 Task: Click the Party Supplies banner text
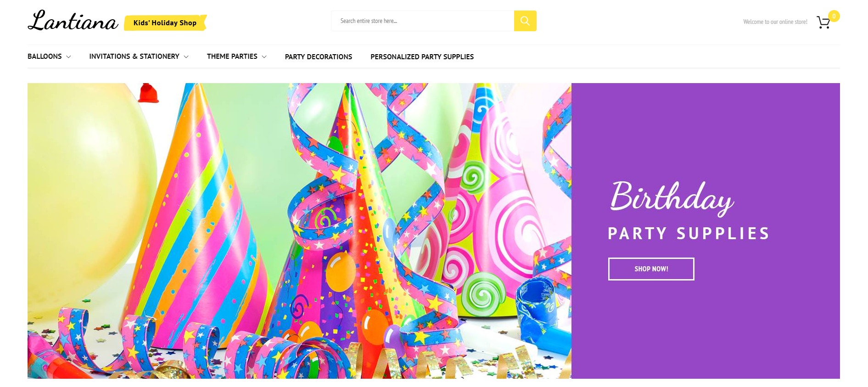(x=689, y=234)
